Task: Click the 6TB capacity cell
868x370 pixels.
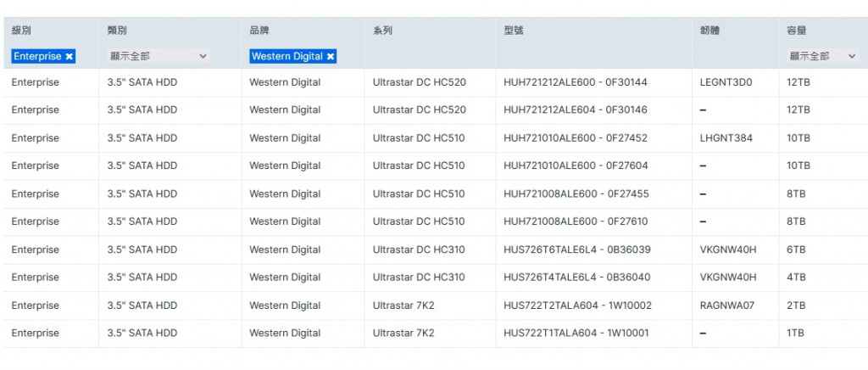Action: point(796,249)
